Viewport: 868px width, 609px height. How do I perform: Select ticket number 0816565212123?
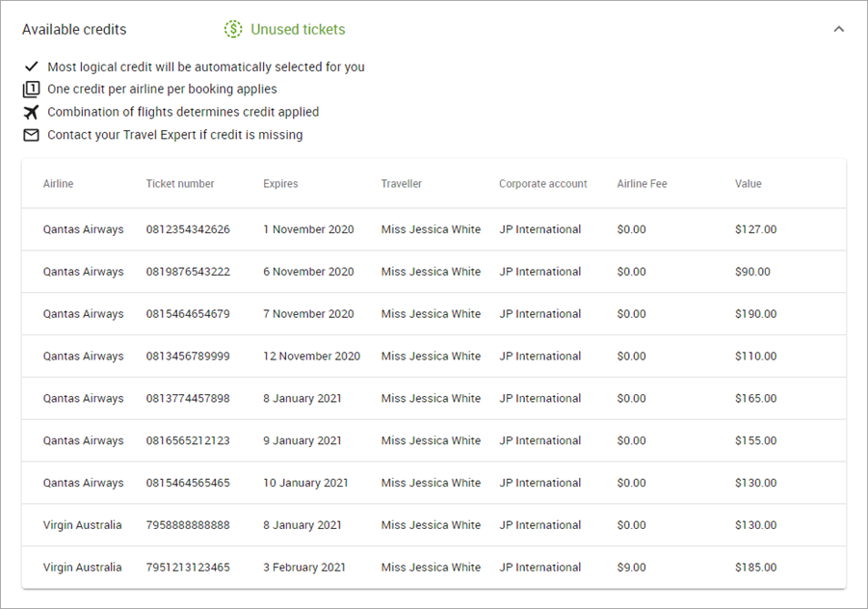pyautogui.click(x=188, y=440)
